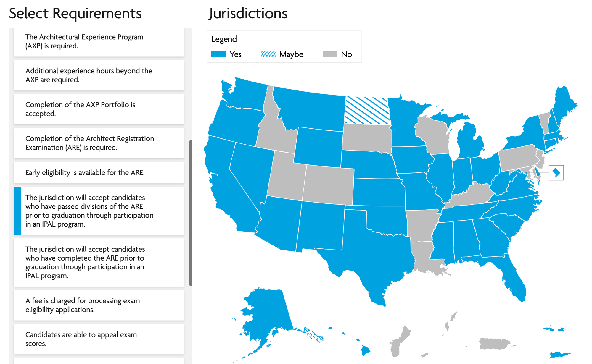This screenshot has width=592, height=364.
Task: Click the requirements list scrollbar thumb
Action: coord(191,213)
